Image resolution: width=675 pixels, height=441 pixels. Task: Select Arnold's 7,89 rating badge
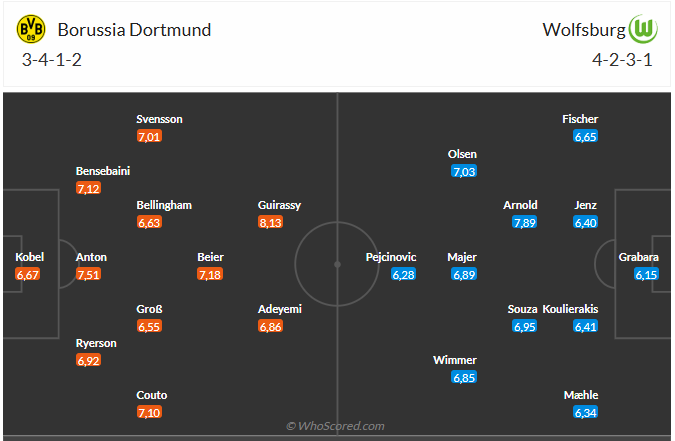525,223
